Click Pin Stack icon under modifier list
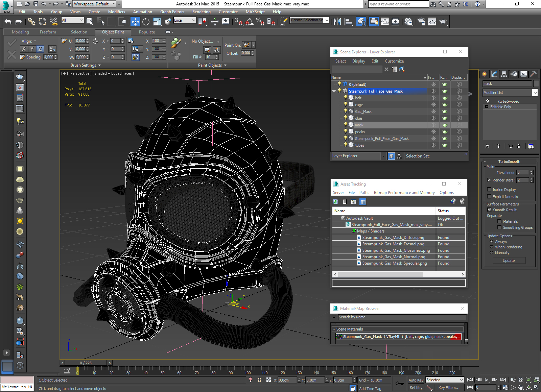 coord(487,146)
